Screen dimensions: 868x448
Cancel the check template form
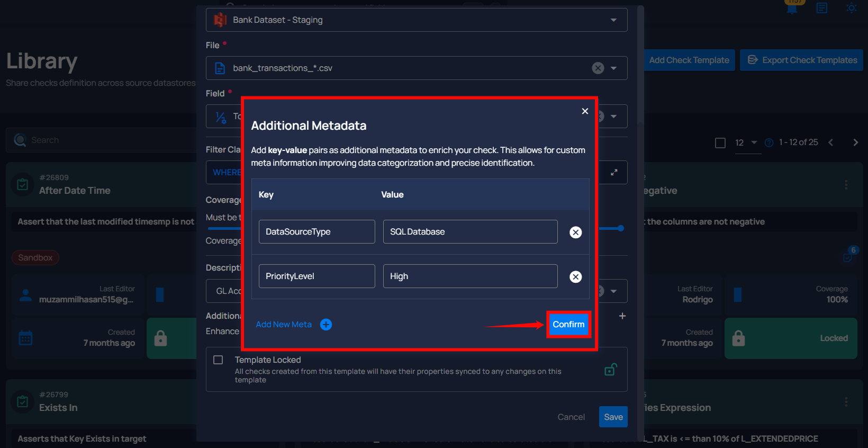[571, 417]
